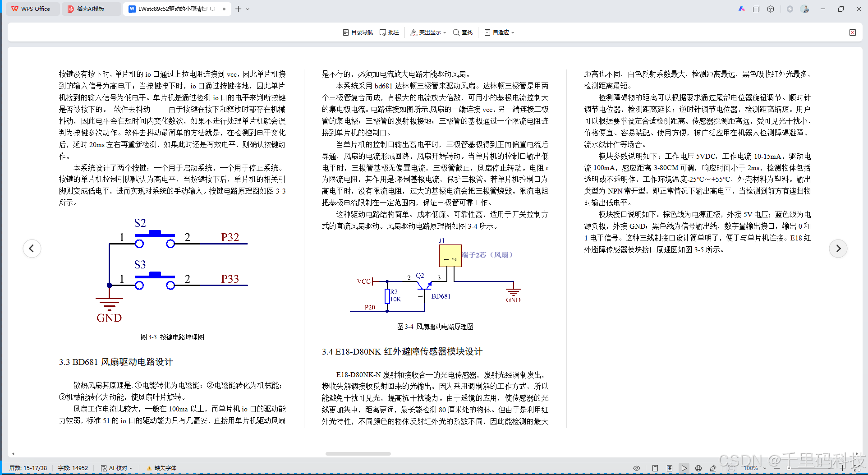Open the 突出显示 highlight dropdown
The height and width of the screenshot is (475, 868).
pos(428,32)
